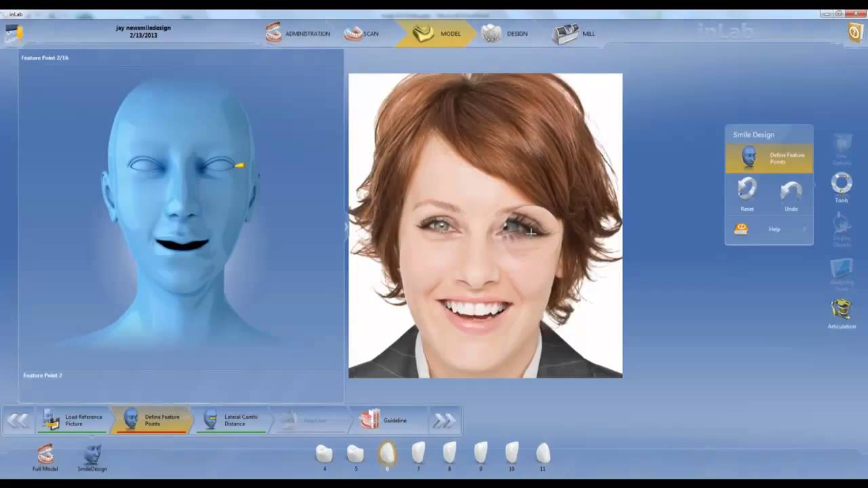This screenshot has height=488, width=868.
Task: Switch to the Scan phase
Action: point(361,33)
